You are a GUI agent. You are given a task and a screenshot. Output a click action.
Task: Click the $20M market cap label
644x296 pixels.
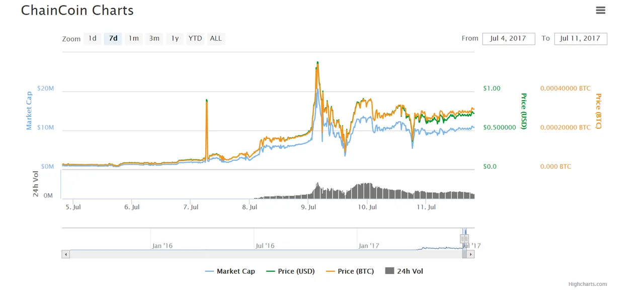pos(45,89)
